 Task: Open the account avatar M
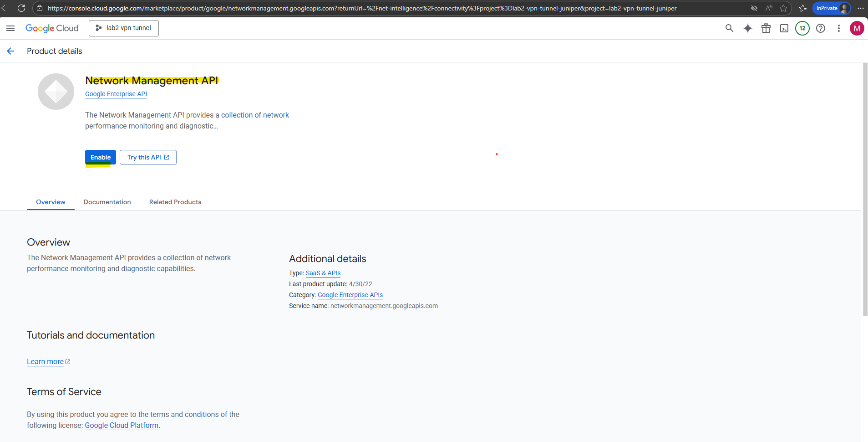[857, 28]
